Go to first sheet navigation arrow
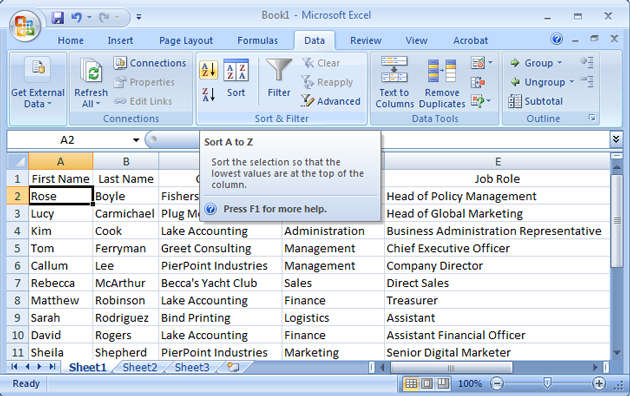 tap(14, 367)
